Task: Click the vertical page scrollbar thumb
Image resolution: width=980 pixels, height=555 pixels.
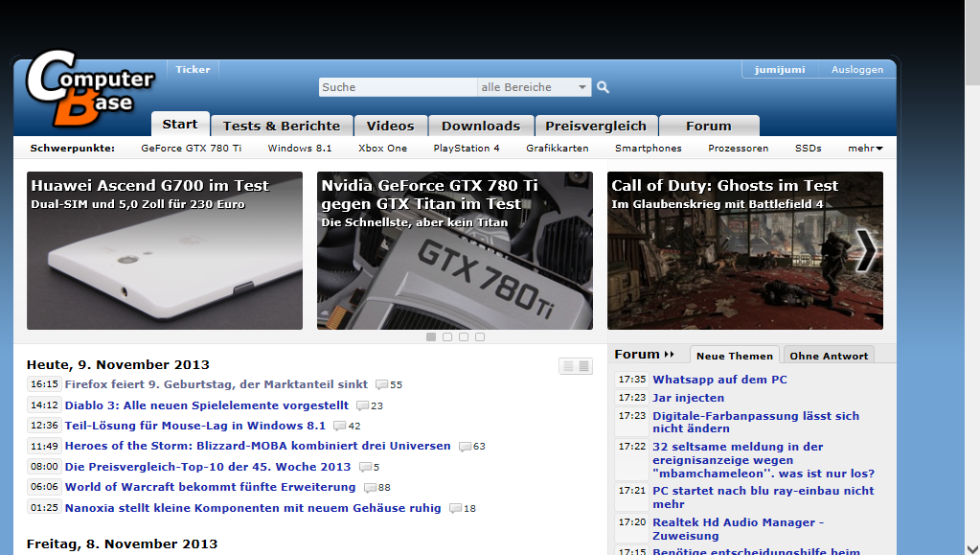Action: pos(972,42)
